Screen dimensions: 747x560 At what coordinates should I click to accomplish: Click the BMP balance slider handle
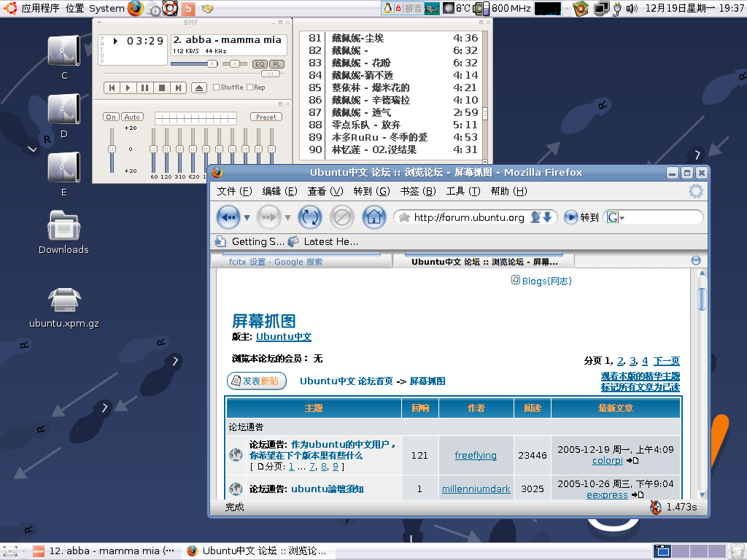point(234,64)
